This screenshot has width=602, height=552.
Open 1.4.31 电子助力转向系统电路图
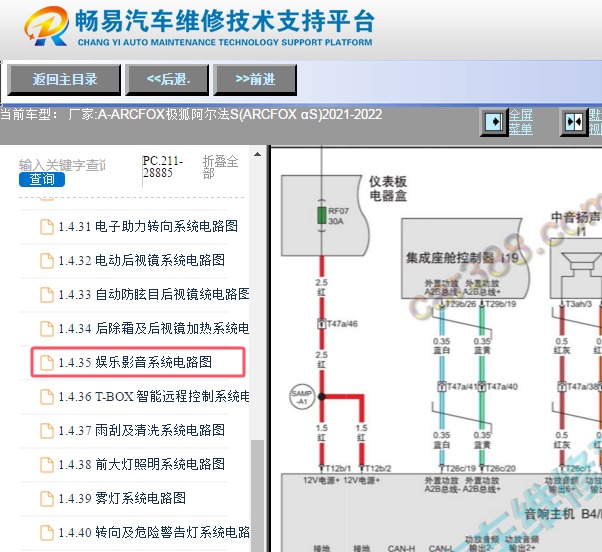[148, 226]
